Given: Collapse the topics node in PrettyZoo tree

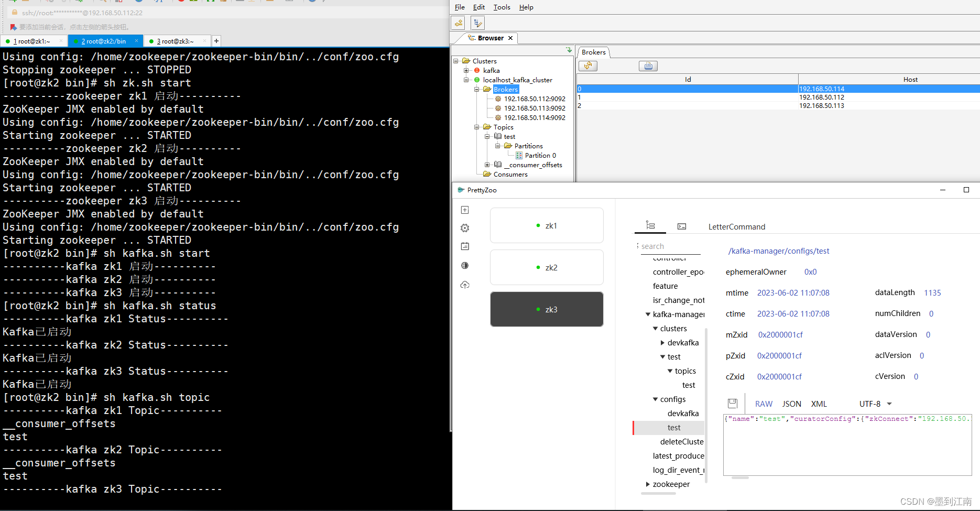Looking at the screenshot, I should (670, 371).
